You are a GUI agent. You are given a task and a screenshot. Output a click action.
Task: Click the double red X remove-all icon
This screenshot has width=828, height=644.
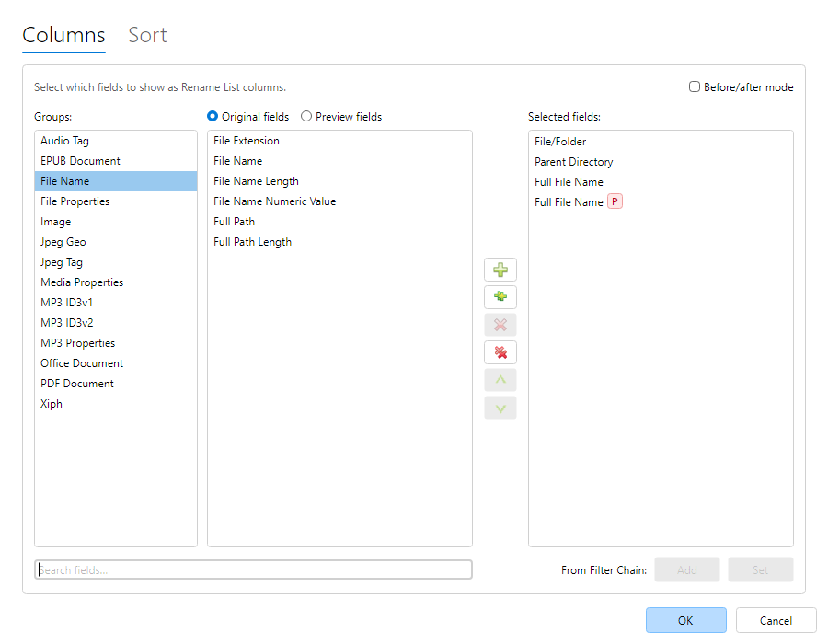[x=500, y=352]
